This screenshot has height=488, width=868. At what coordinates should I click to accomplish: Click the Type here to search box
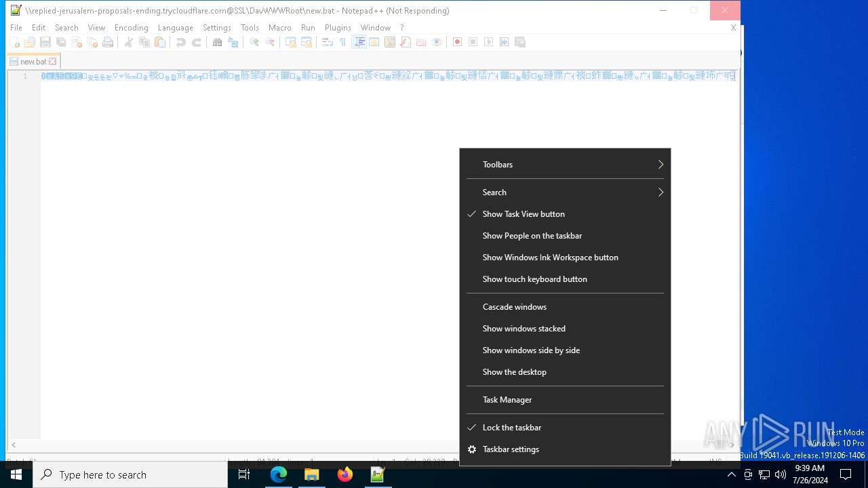click(130, 474)
